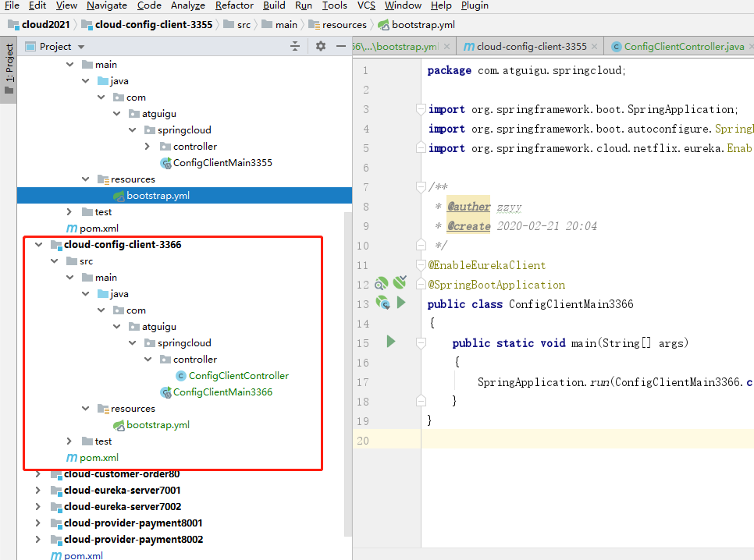This screenshot has width=754, height=560.
Task: Collapse the cloud-config-client-3366 module
Action: [x=38, y=245]
